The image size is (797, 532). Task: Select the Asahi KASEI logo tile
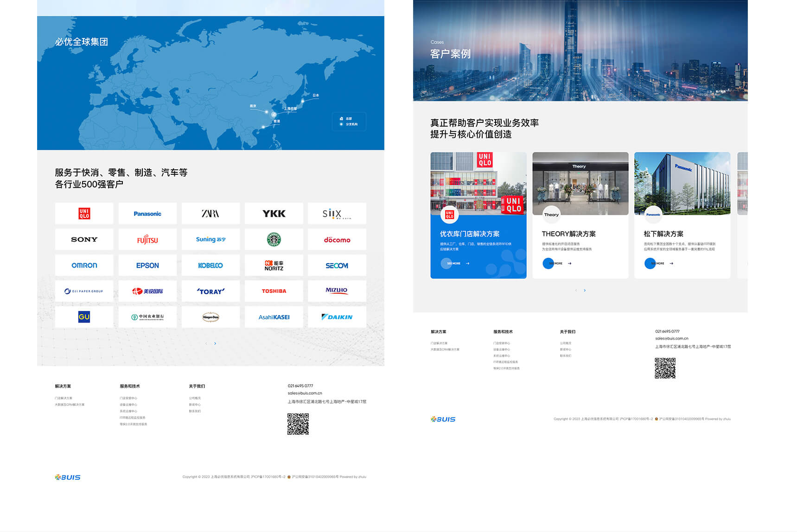[274, 317]
